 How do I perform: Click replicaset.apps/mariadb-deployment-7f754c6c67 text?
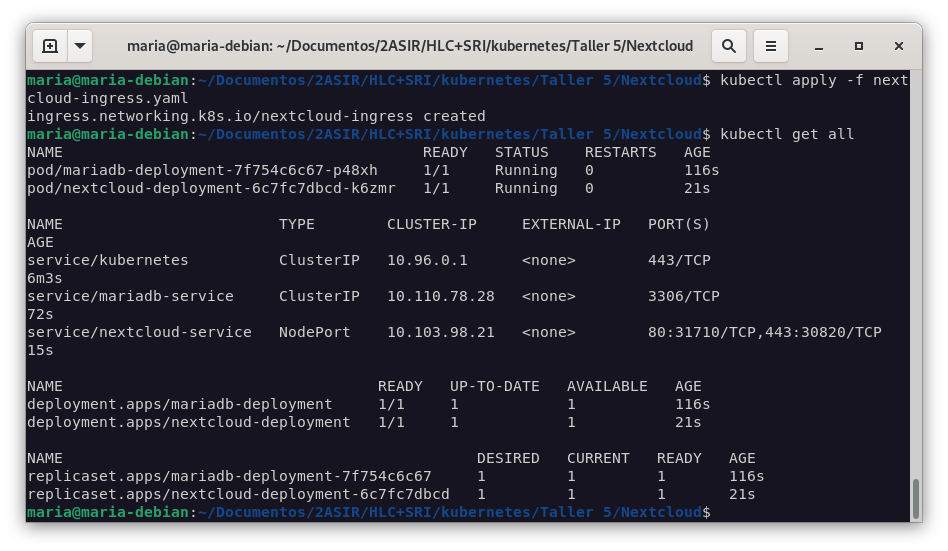click(x=229, y=477)
